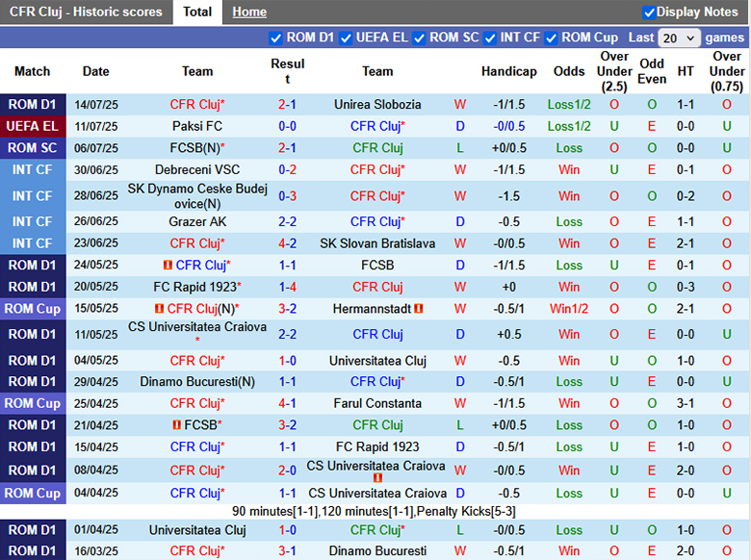This screenshot has width=751, height=560.
Task: Toggle the UEFA EL filter checkbox
Action: 346,38
